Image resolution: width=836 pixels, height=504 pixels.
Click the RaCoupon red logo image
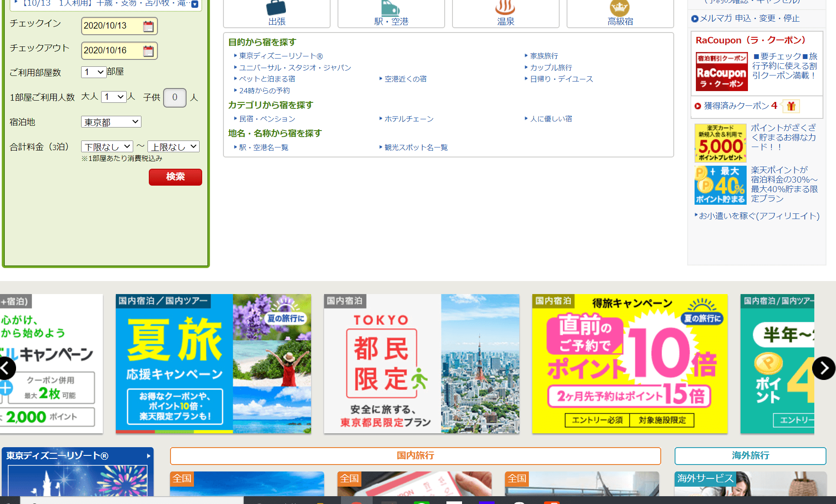722,72
